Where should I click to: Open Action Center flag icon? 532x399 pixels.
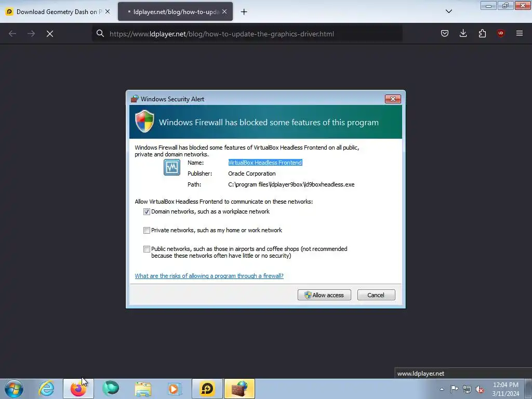coord(454,389)
